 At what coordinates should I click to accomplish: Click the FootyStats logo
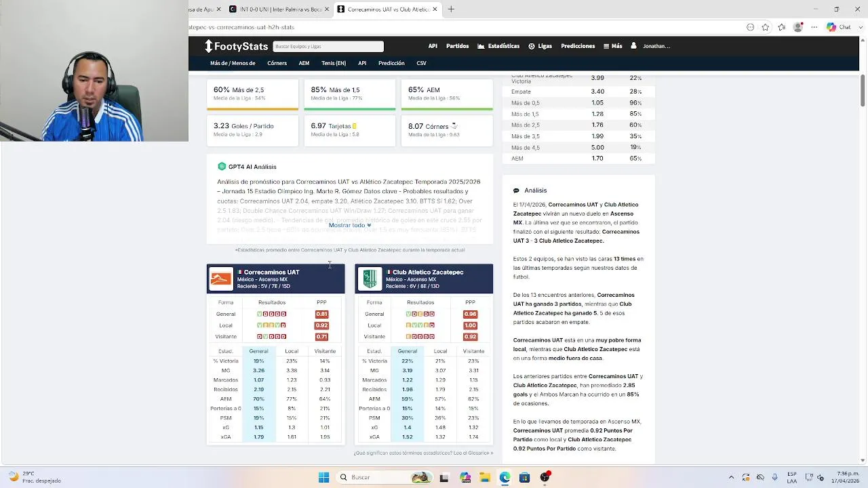pyautogui.click(x=236, y=46)
